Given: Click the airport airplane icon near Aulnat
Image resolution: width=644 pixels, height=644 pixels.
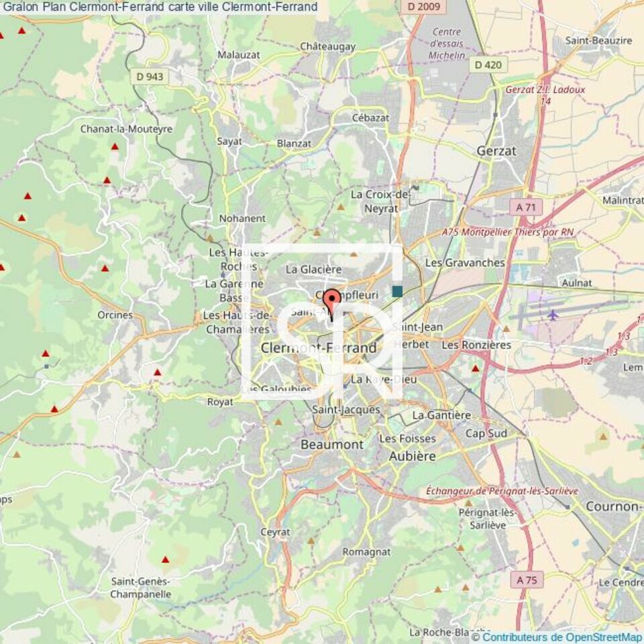Looking at the screenshot, I should click(x=553, y=314).
